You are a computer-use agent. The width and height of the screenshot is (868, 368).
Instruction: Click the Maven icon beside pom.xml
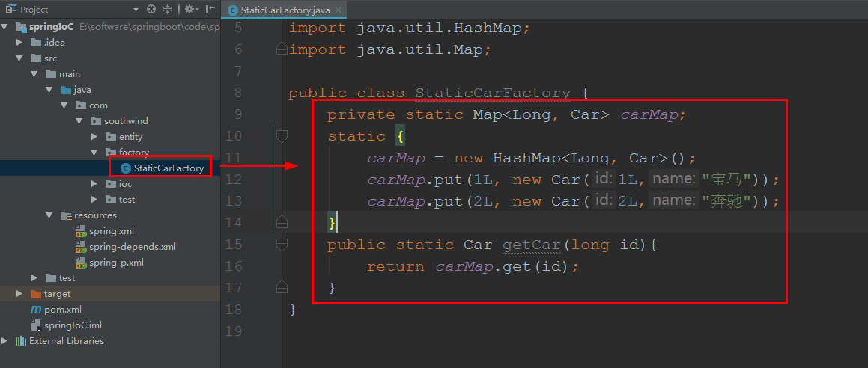click(x=36, y=310)
